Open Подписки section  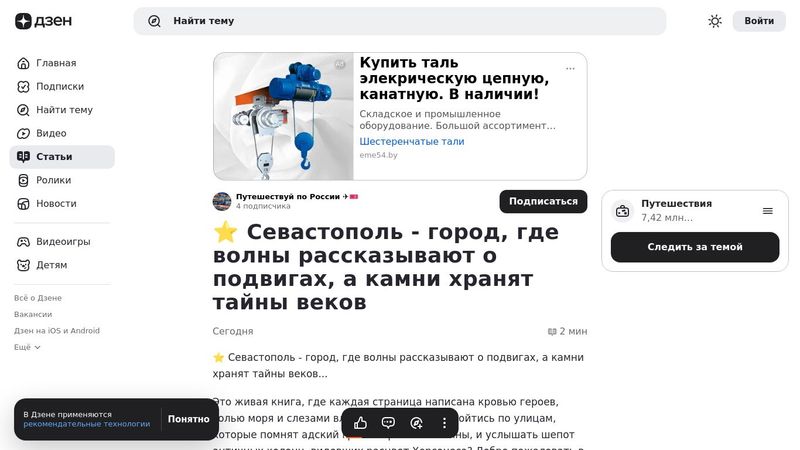click(62, 87)
